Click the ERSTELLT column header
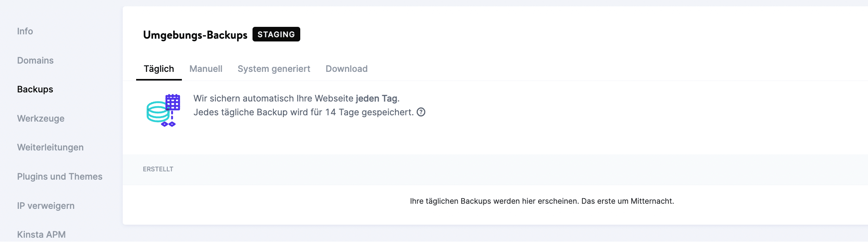868x244 pixels. pos(158,169)
